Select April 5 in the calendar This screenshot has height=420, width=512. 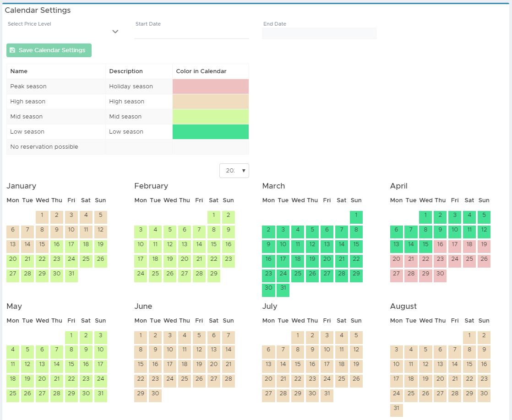[x=484, y=217]
